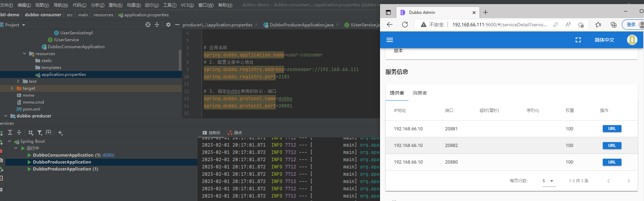The image size is (644, 201).
Task: Close the Dubbo Admin browser tab
Action: [x=474, y=12]
